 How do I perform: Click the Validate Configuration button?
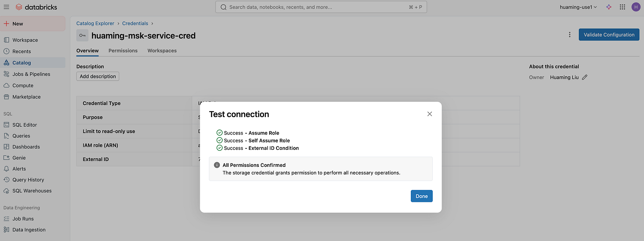pos(609,35)
